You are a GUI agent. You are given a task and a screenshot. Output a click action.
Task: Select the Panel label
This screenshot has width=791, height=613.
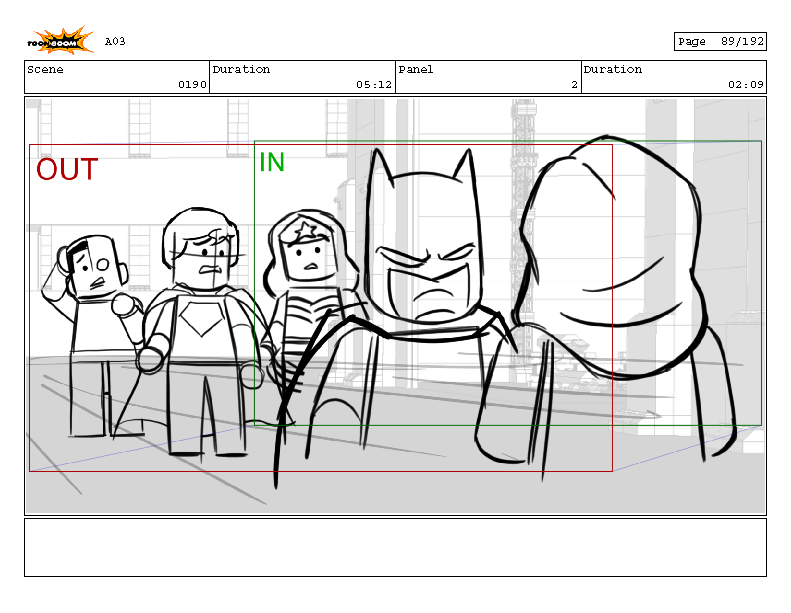click(x=416, y=69)
